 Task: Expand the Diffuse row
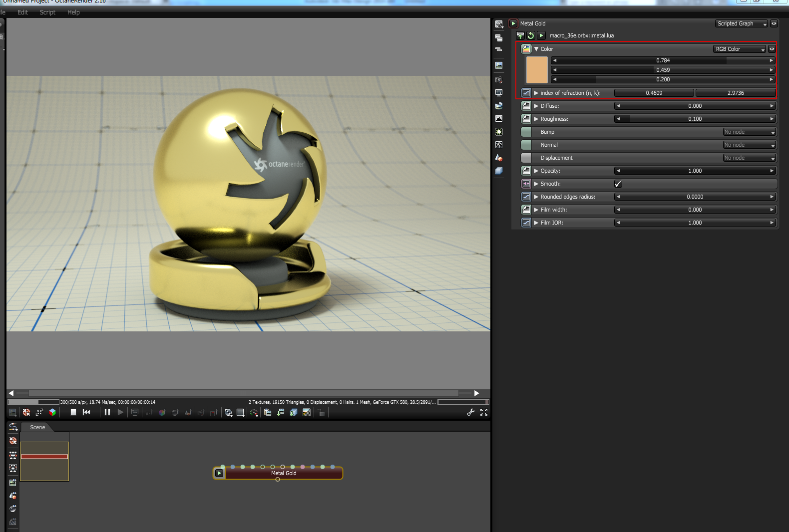tap(536, 106)
